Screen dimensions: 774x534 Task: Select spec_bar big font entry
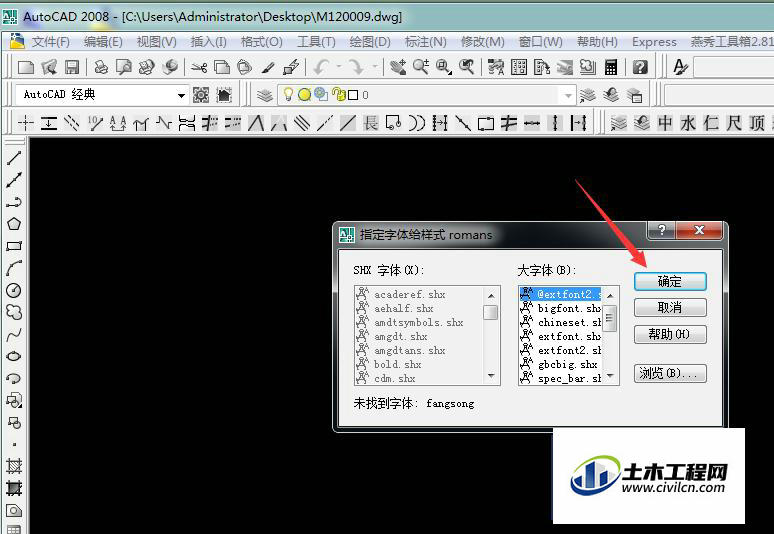pyautogui.click(x=560, y=379)
